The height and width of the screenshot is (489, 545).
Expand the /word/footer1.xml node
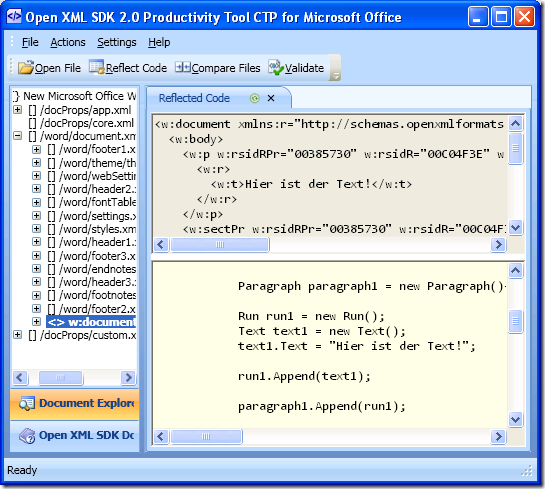[36, 149]
